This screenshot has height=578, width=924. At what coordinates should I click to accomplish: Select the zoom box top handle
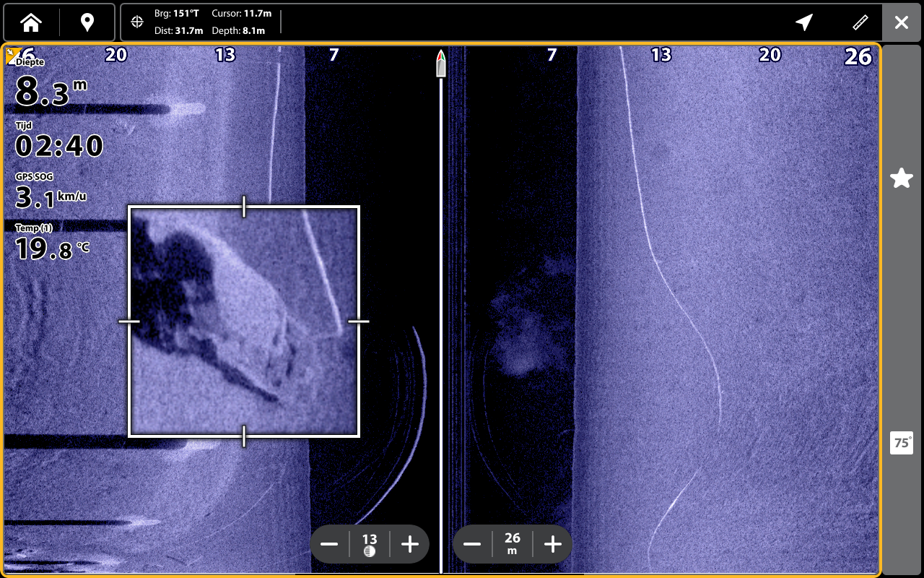click(x=244, y=207)
